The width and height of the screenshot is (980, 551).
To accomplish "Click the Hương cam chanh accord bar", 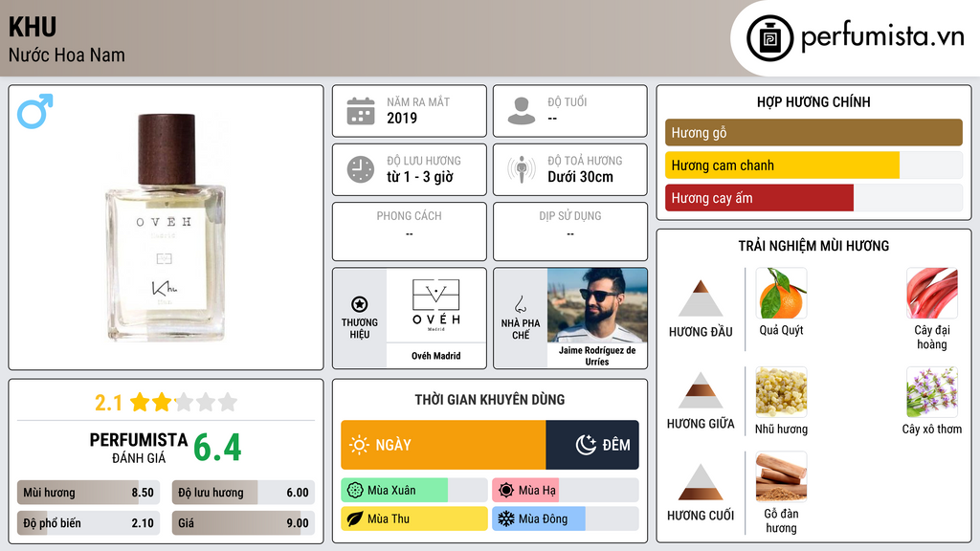I will tap(813, 165).
